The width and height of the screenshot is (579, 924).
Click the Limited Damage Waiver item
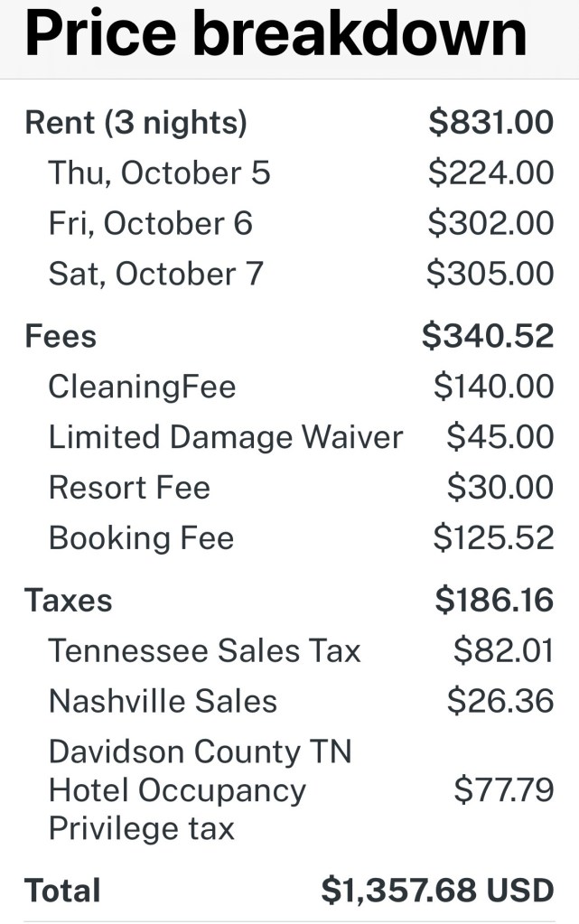(x=225, y=437)
